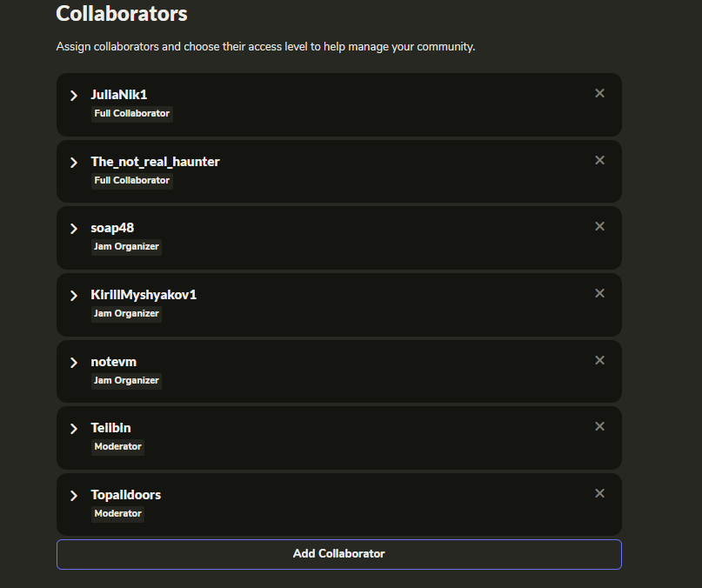Open the Topalldoors chevron expander
Image resolution: width=702 pixels, height=588 pixels.
(x=74, y=496)
